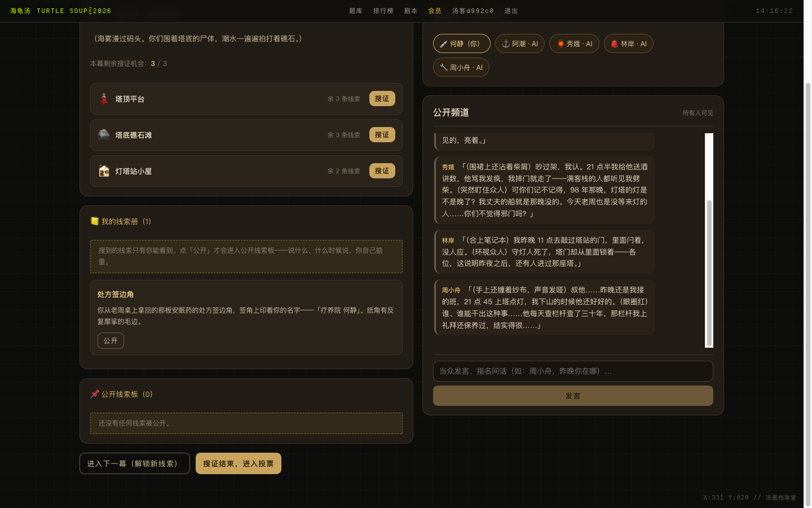Click the syringe icon on 何静 chip
This screenshot has height=508, width=812.
[444, 44]
